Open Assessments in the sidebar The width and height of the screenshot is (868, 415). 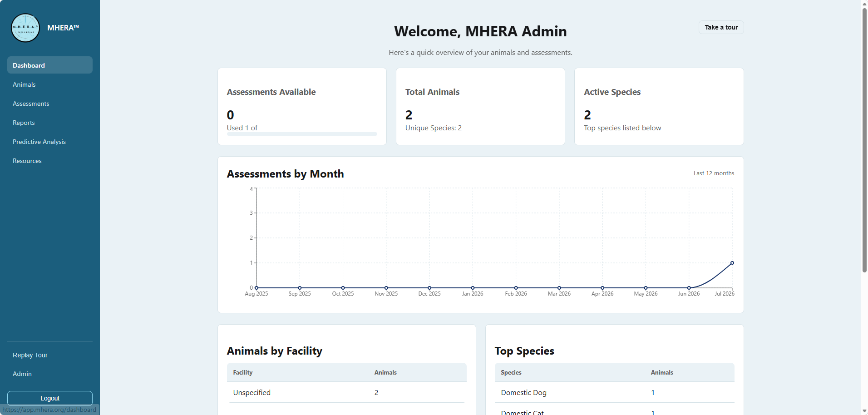pyautogui.click(x=50, y=104)
